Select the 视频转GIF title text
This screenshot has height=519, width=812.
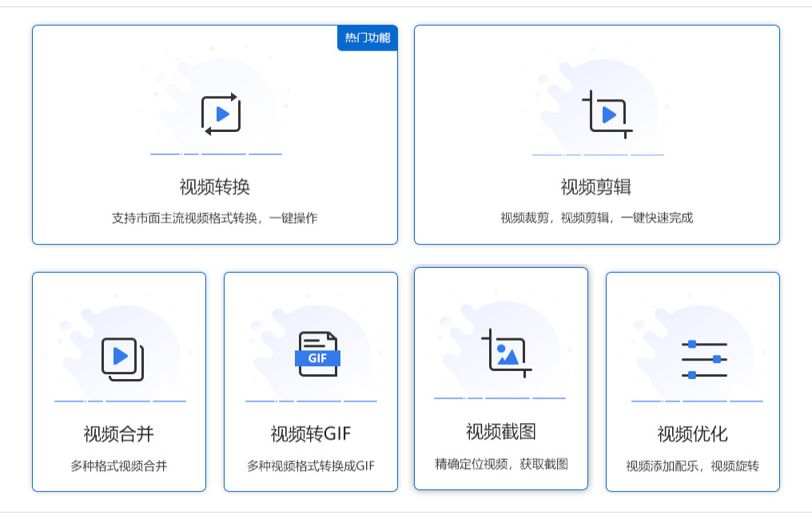311,434
